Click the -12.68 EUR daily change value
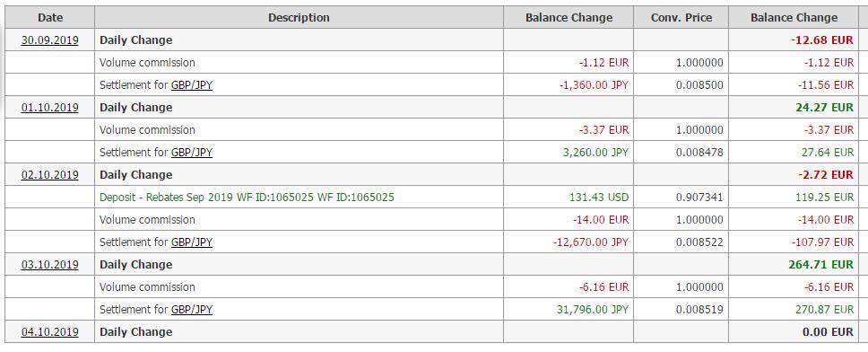This screenshot has height=352, width=868. 822,40
